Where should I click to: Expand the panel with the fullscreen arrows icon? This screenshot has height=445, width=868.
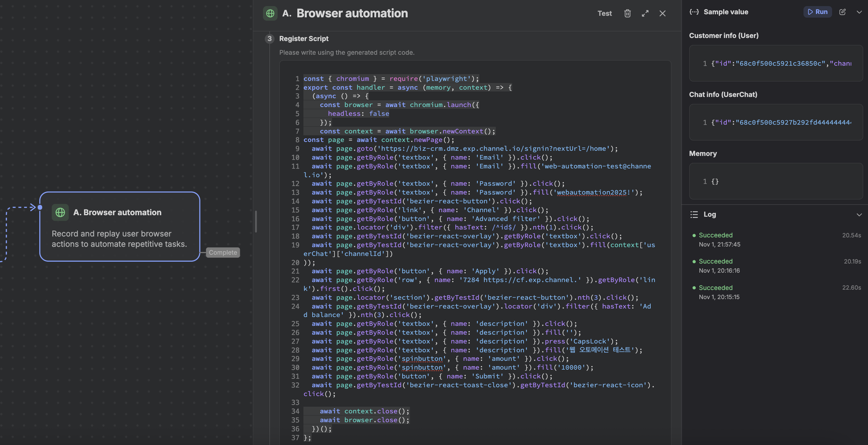[x=645, y=13]
